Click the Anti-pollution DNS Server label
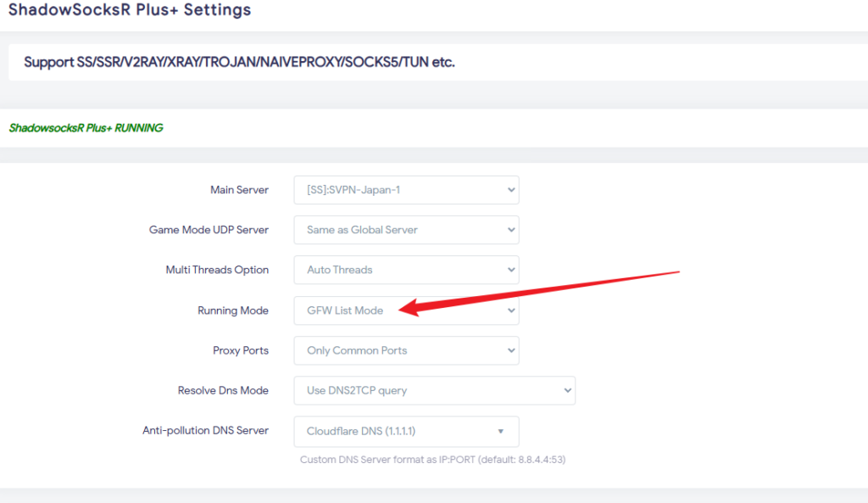868x503 pixels. pyautogui.click(x=205, y=431)
